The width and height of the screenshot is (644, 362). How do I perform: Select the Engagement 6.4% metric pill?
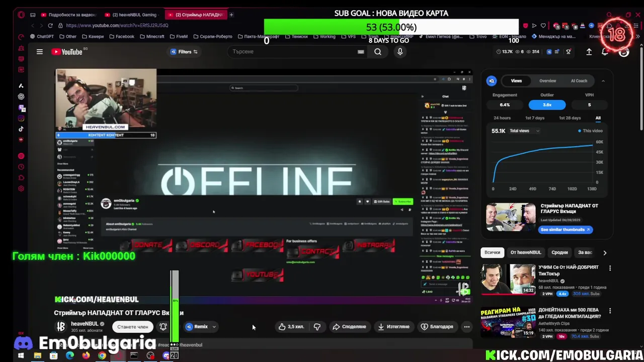pos(505,105)
